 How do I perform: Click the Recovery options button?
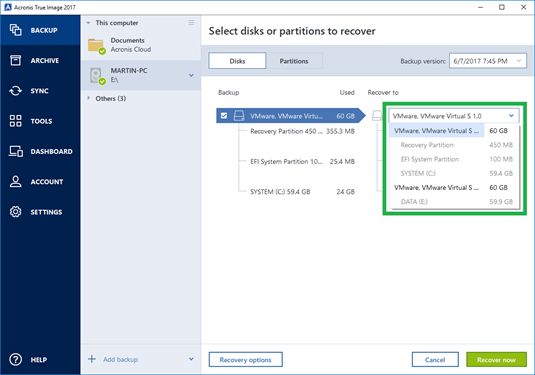coord(245,360)
